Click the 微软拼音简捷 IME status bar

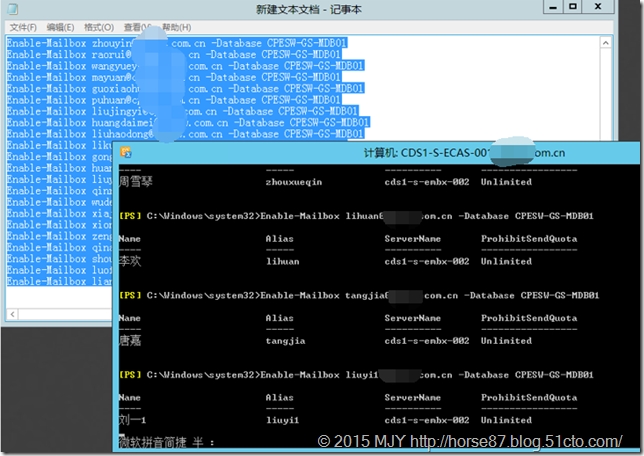(167, 440)
